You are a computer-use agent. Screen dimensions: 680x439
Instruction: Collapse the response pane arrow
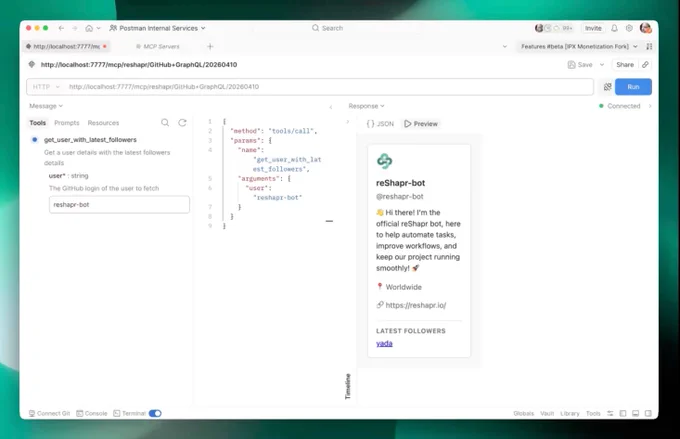(x=347, y=122)
